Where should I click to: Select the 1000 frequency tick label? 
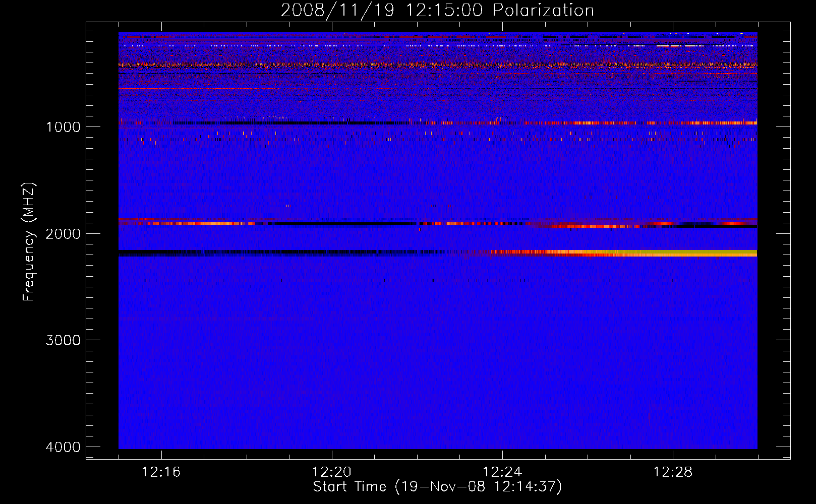pos(63,127)
